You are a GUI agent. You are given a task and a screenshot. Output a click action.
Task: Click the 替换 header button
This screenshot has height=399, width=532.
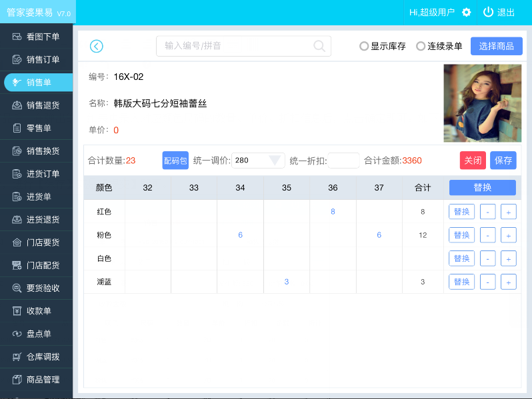(483, 187)
